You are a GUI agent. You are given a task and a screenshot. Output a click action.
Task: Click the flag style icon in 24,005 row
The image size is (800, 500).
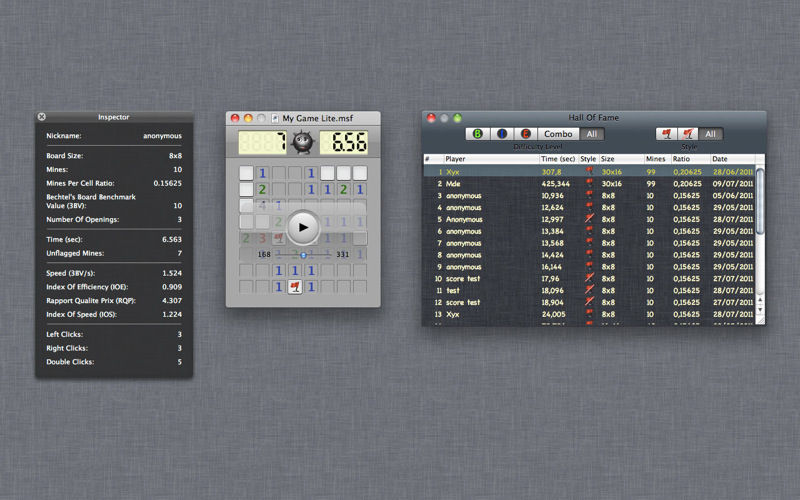(590, 313)
